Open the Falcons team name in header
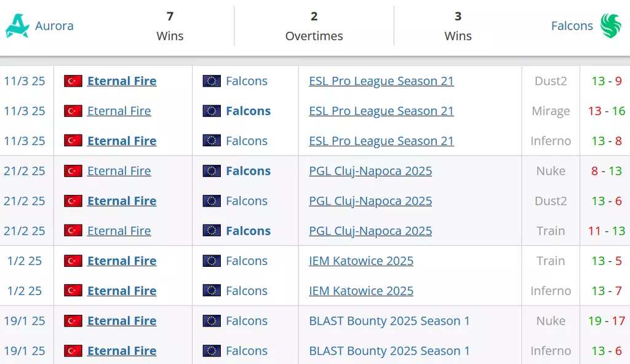The width and height of the screenshot is (630, 364). pyautogui.click(x=572, y=26)
